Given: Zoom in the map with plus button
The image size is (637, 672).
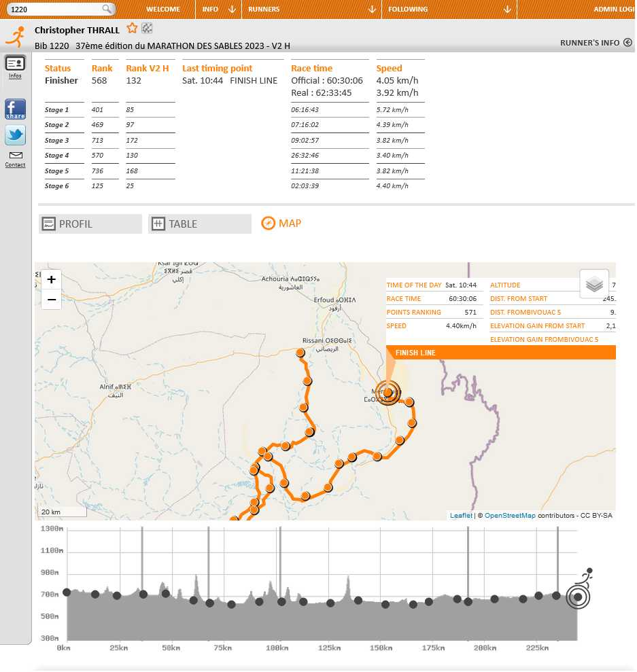Looking at the screenshot, I should click(52, 279).
